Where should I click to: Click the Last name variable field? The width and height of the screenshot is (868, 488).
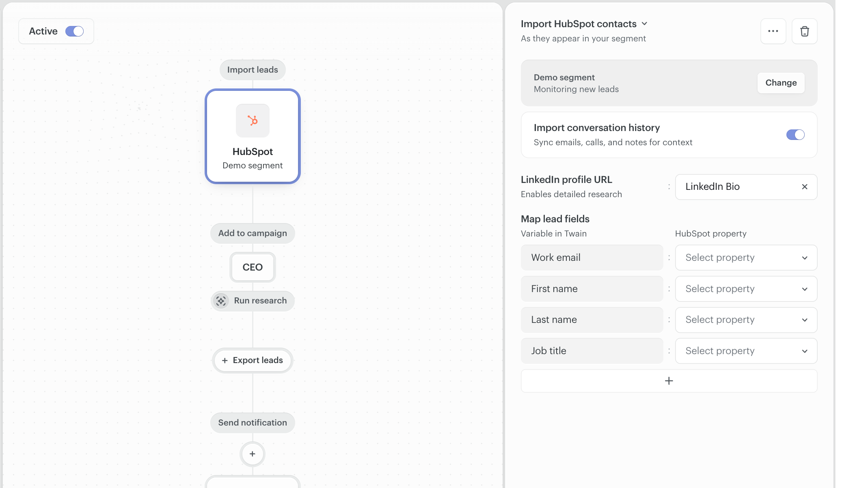coord(592,320)
